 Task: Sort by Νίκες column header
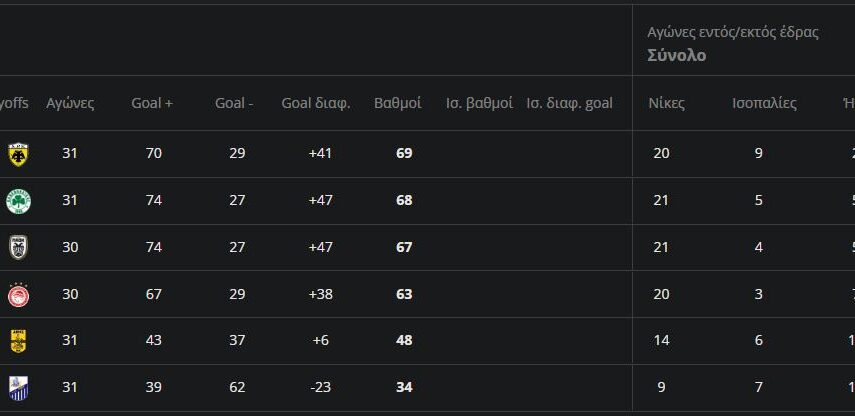click(666, 103)
